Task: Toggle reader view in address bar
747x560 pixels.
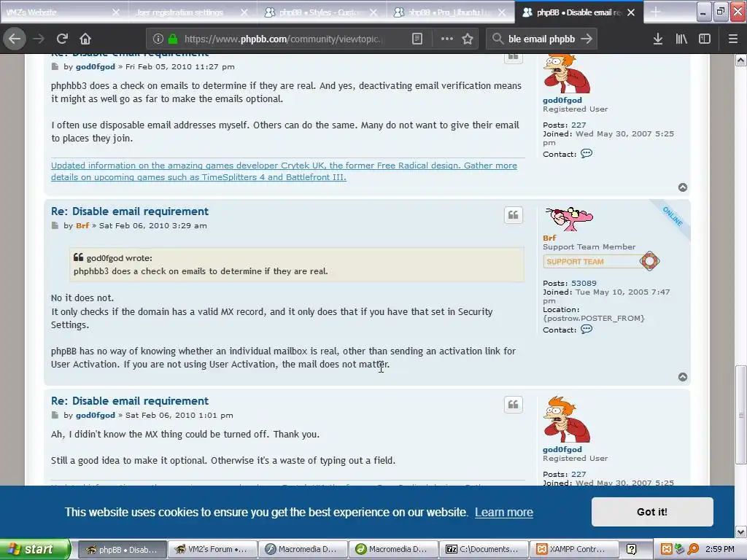Action: tap(417, 39)
